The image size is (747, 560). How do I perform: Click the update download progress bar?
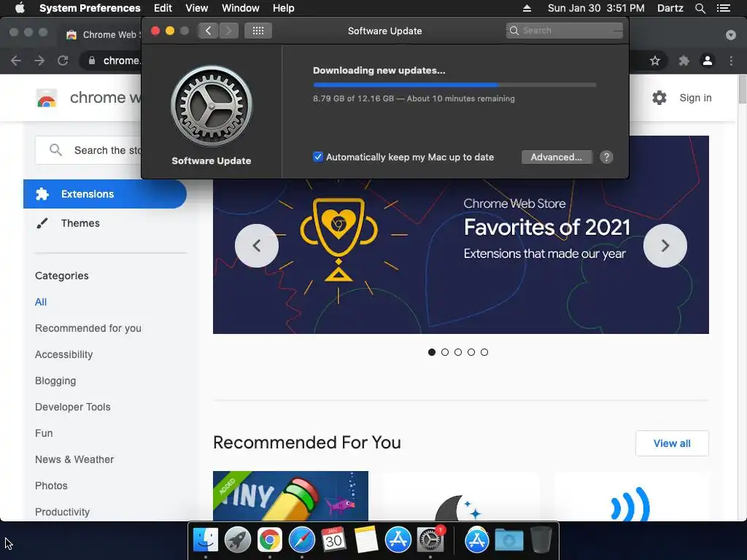[x=454, y=85]
